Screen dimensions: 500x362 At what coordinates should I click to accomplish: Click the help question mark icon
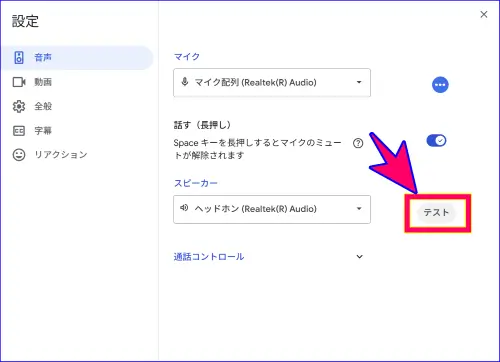(x=358, y=143)
